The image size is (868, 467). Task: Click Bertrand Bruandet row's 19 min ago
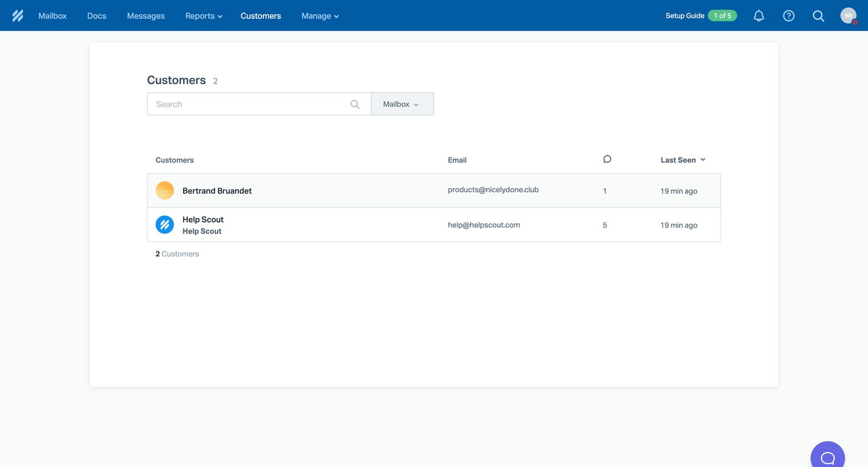pos(679,191)
